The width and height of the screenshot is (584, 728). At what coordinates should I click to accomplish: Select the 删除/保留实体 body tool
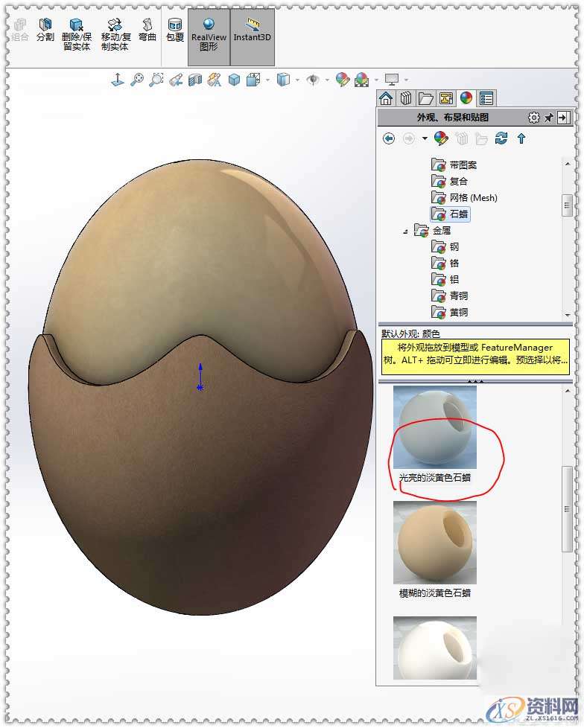[x=77, y=34]
